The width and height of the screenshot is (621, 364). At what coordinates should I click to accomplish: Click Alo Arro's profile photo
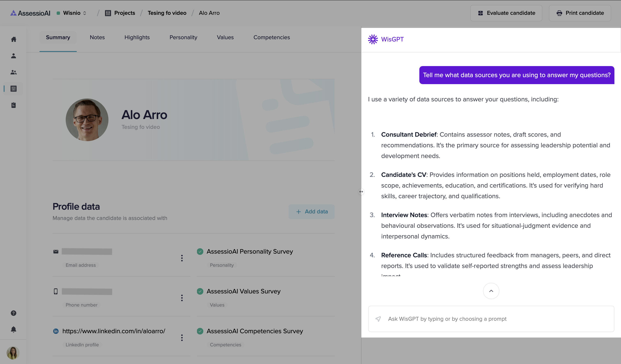click(x=87, y=120)
